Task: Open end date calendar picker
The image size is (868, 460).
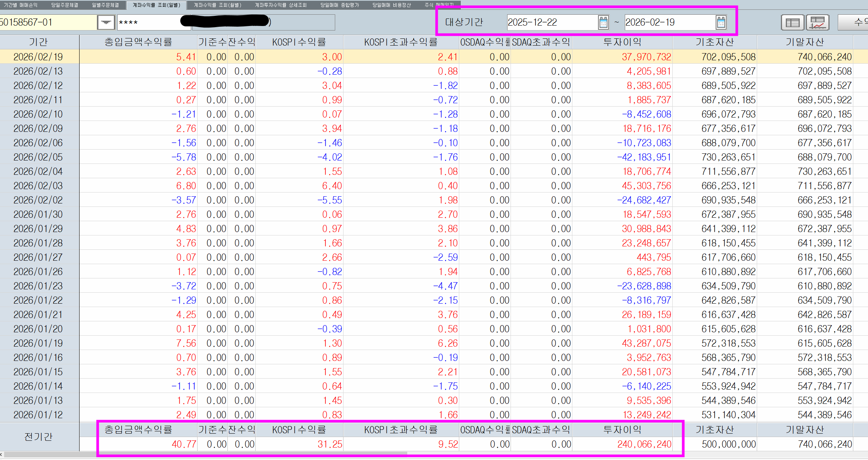Action: pos(721,22)
